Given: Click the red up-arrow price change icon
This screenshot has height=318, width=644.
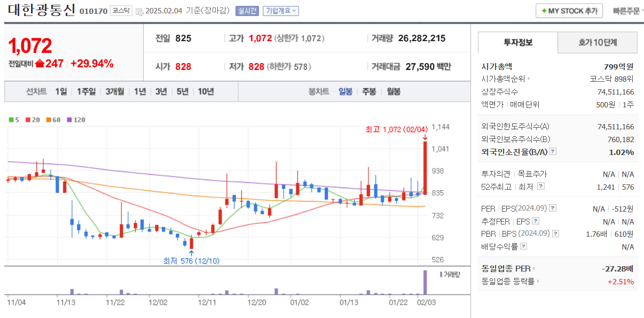Looking at the screenshot, I should [39, 64].
